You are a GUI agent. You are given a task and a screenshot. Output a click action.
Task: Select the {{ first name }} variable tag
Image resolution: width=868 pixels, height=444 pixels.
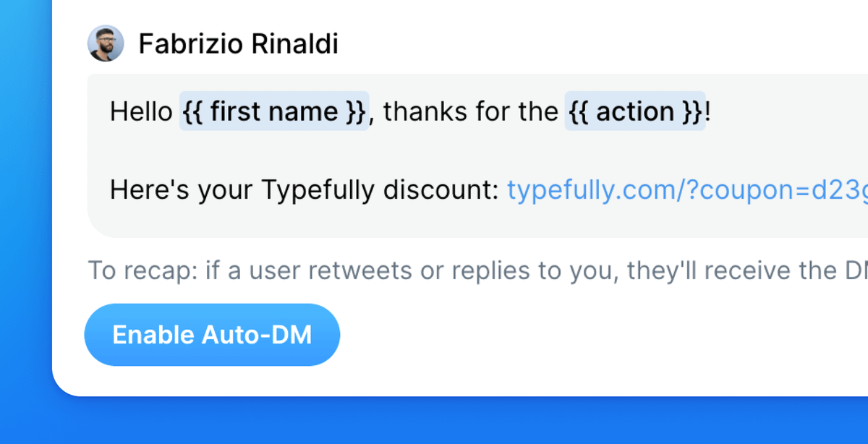(274, 111)
